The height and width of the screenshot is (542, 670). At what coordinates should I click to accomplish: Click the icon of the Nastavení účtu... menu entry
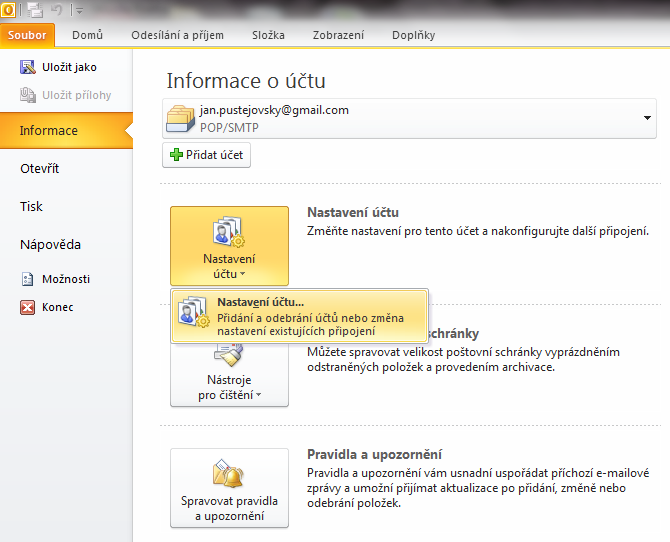194,312
